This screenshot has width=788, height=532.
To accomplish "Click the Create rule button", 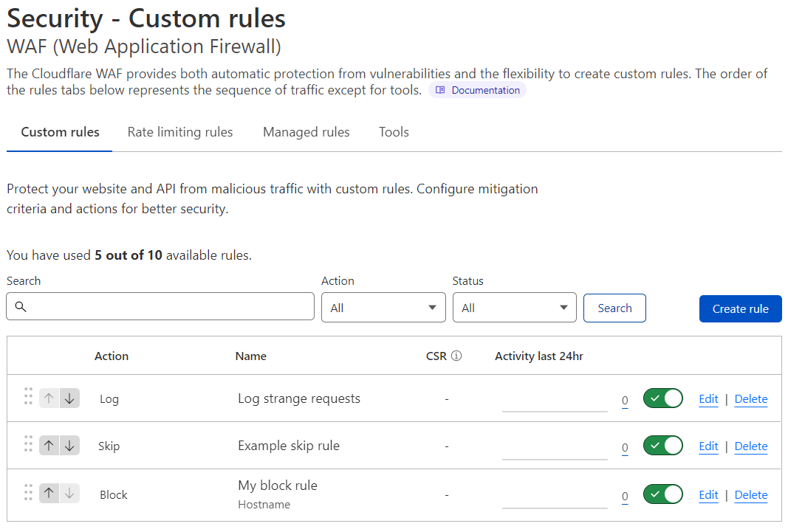I will coord(740,308).
